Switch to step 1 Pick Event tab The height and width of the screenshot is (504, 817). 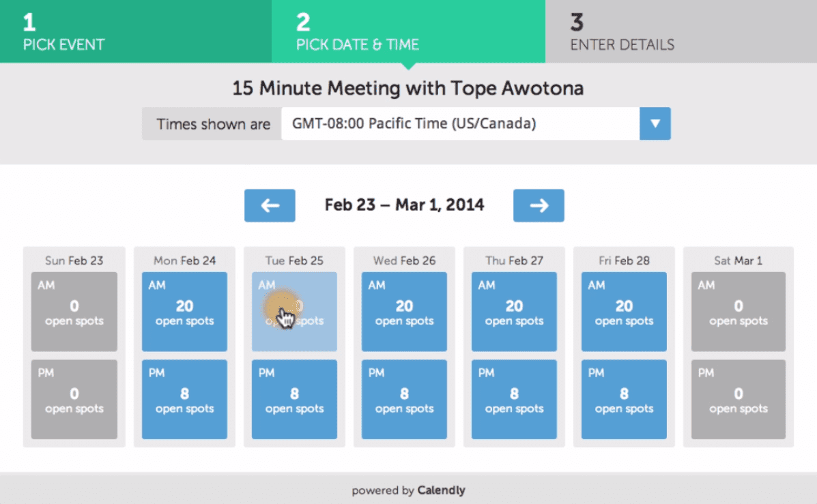(x=135, y=31)
